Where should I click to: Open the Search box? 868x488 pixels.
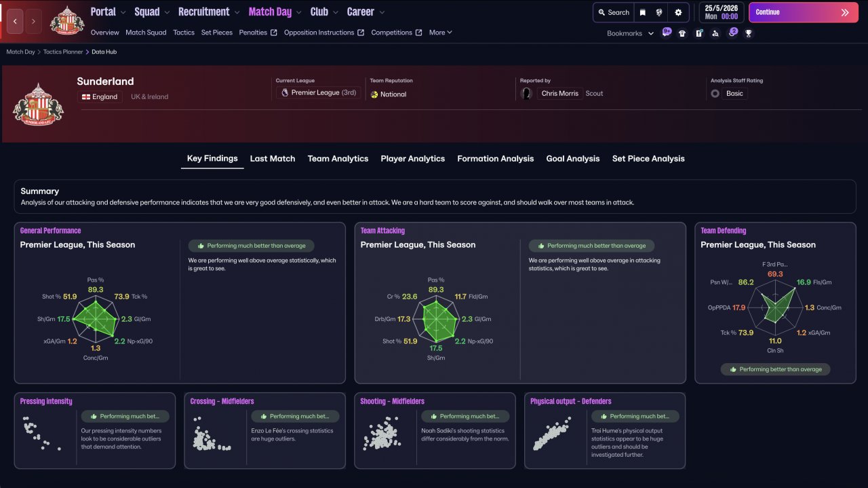[x=614, y=12]
